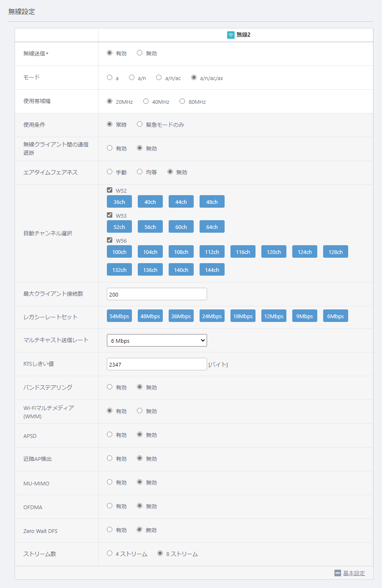This screenshot has height=588, width=382.
Task: Click the 自動チャンネル選択 label
Action: pos(48,233)
